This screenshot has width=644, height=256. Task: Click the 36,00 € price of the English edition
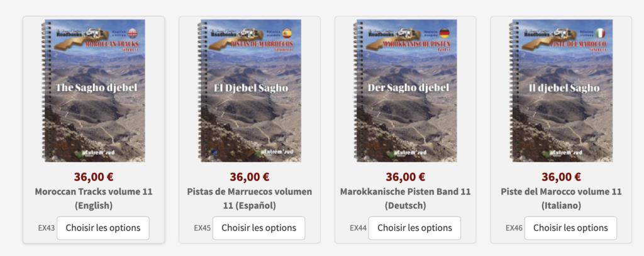(x=94, y=177)
